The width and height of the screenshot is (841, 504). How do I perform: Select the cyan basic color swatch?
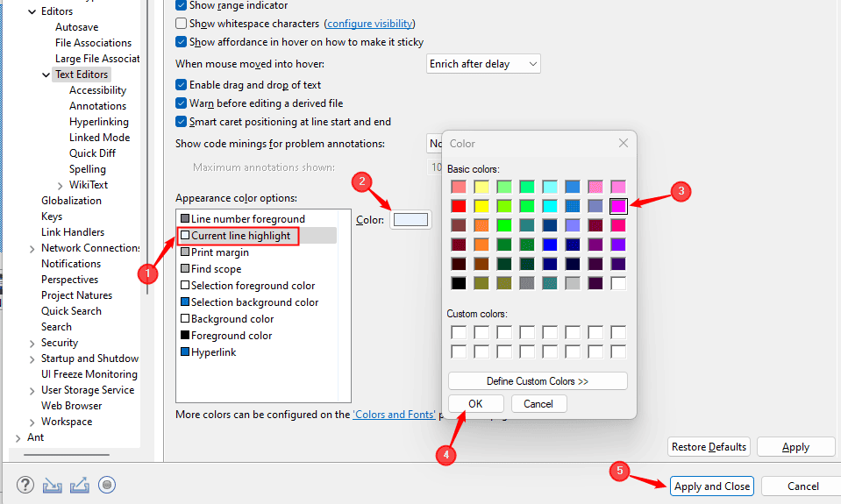click(550, 206)
